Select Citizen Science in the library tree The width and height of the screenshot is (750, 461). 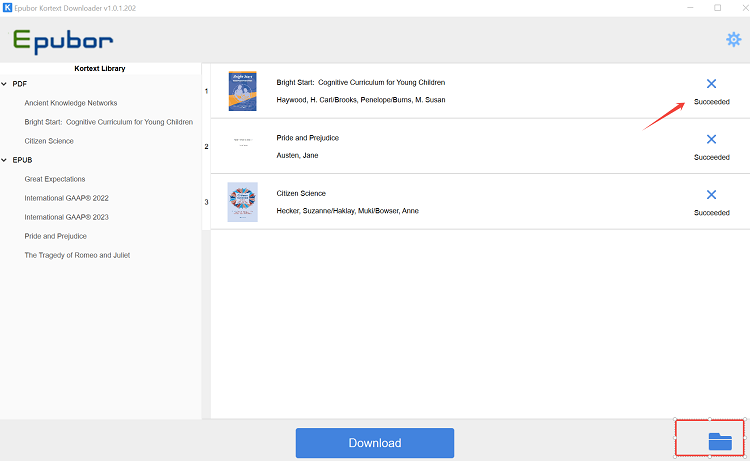[x=49, y=141]
